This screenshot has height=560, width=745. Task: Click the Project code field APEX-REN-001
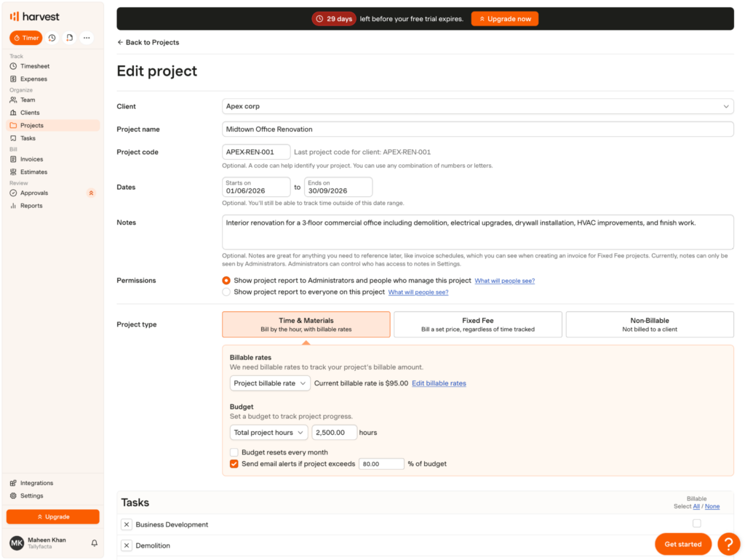(x=256, y=152)
